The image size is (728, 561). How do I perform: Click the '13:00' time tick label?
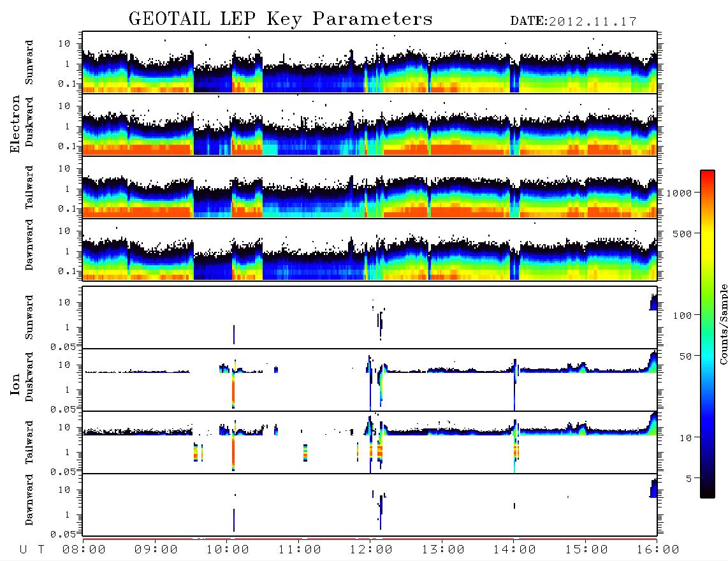(x=443, y=550)
